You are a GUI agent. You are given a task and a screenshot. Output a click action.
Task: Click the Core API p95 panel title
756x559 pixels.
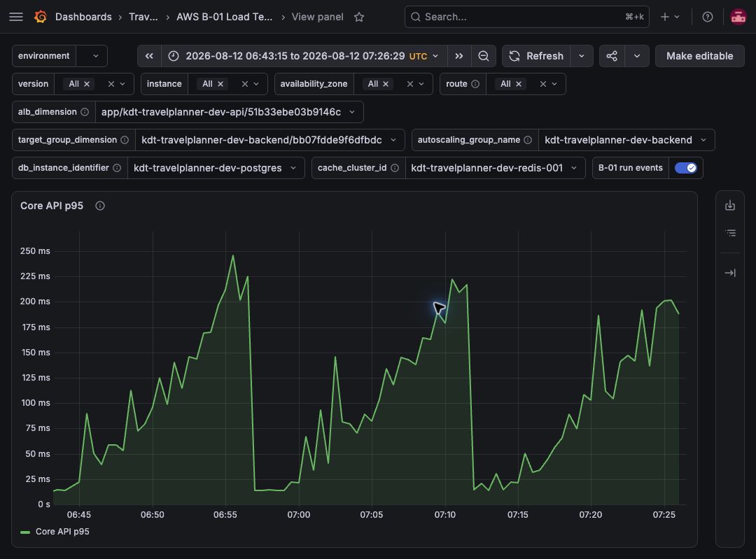click(x=52, y=206)
